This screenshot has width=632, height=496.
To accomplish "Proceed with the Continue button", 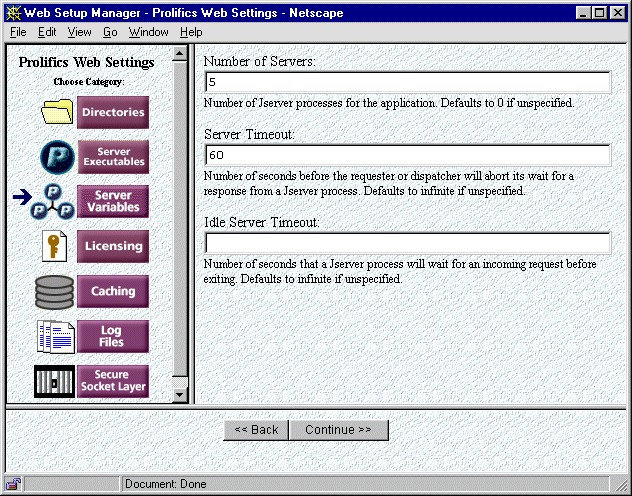I will 339,430.
